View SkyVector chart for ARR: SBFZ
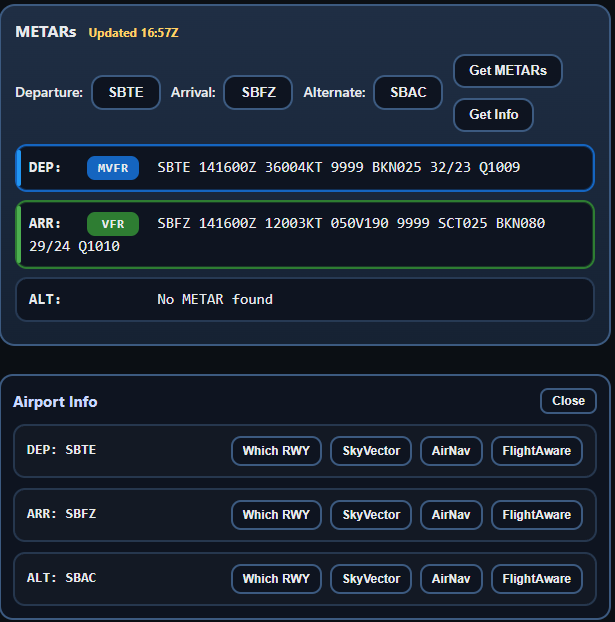 point(371,515)
